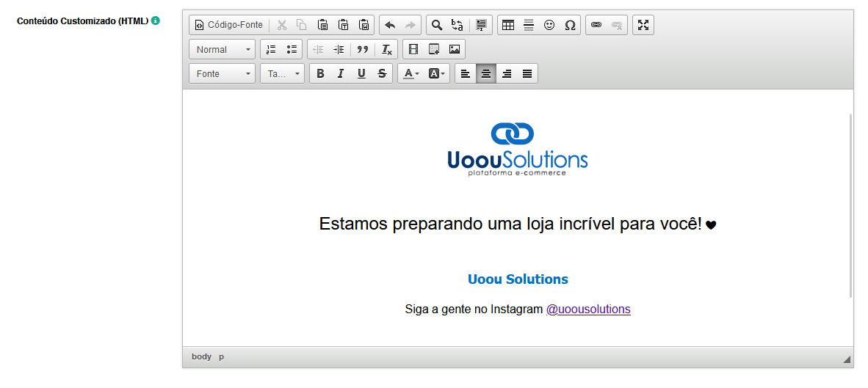Click the UoouSolutions logo image

518,149
